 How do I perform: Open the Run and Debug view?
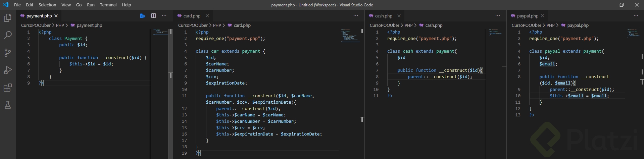tap(7, 70)
